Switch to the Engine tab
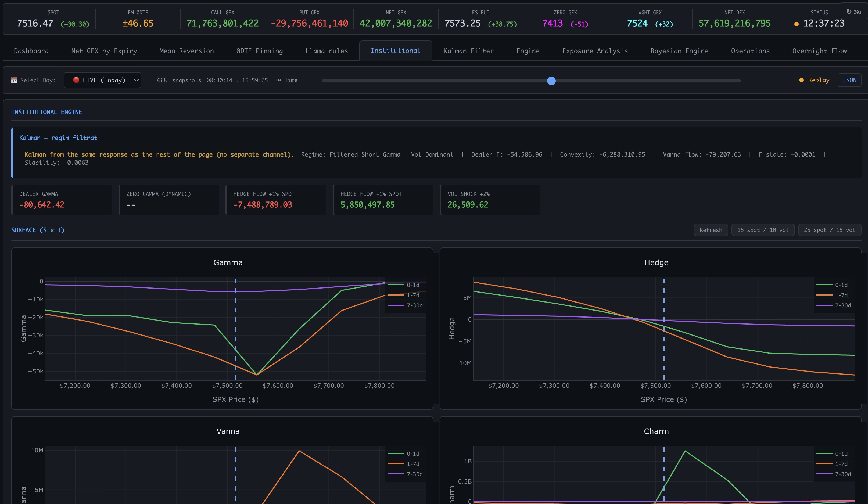Viewport: 868px width, 504px height. (x=528, y=51)
